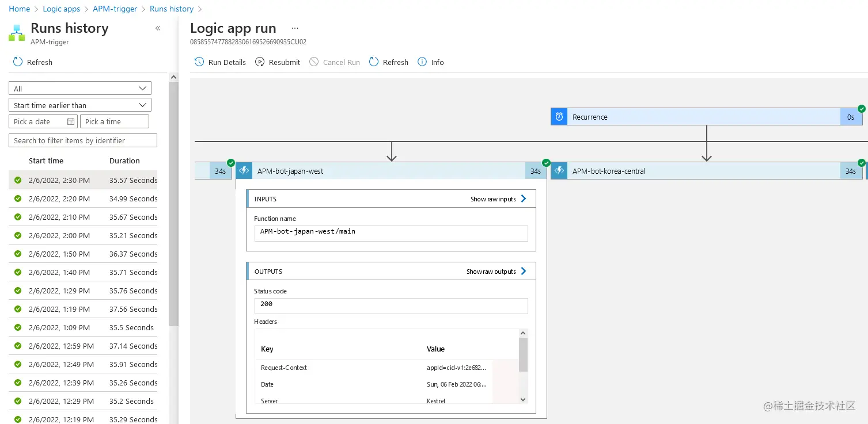Image resolution: width=868 pixels, height=424 pixels.
Task: Open the Start time earlier than dropdown
Action: tap(80, 105)
